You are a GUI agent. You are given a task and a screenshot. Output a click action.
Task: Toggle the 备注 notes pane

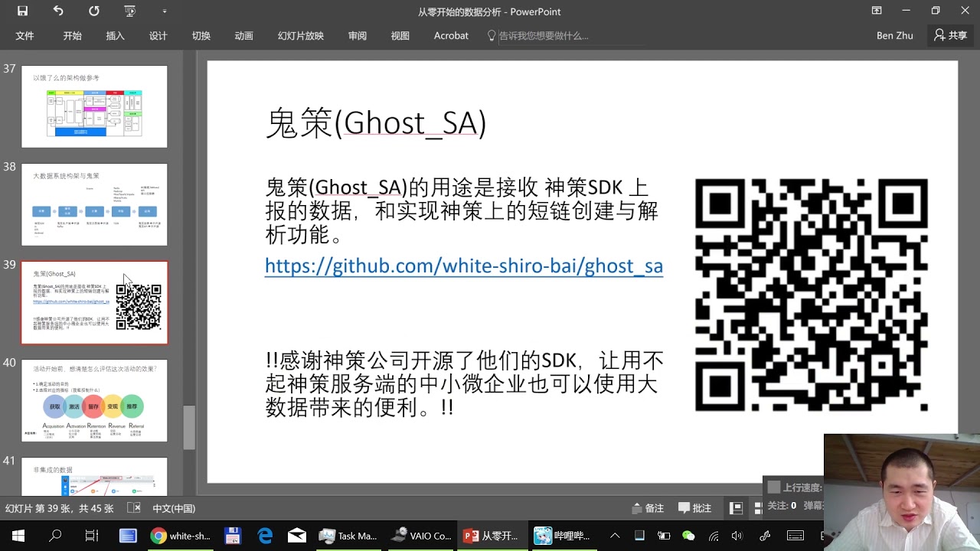(x=648, y=508)
